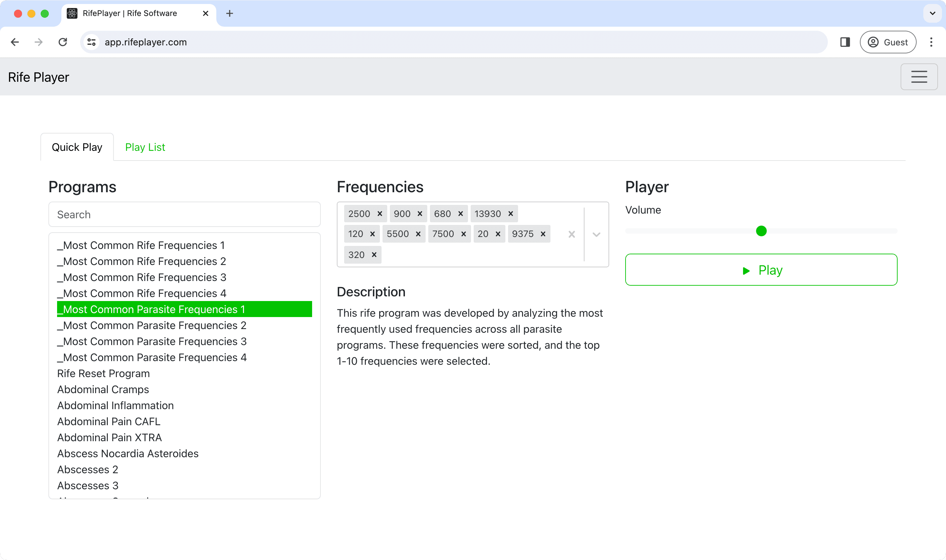
Task: Select _Most Common Parasite Frequencies 3
Action: click(x=185, y=341)
